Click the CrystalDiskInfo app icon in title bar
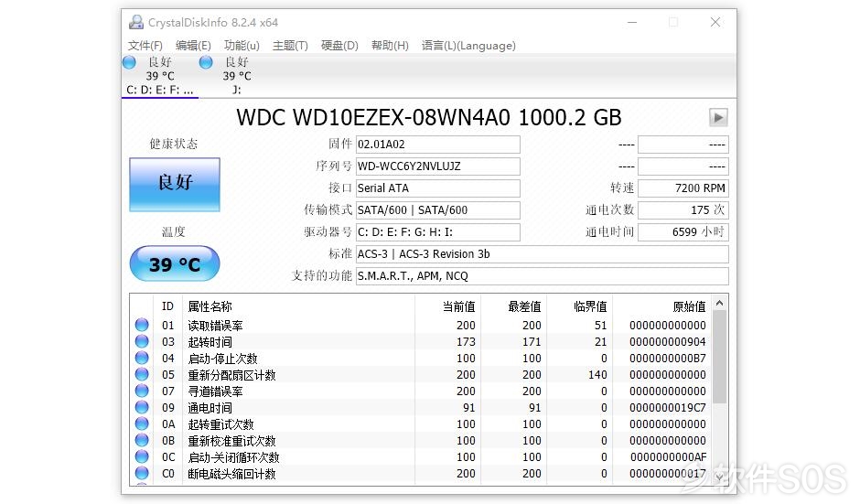The width and height of the screenshot is (860, 504). 135,23
